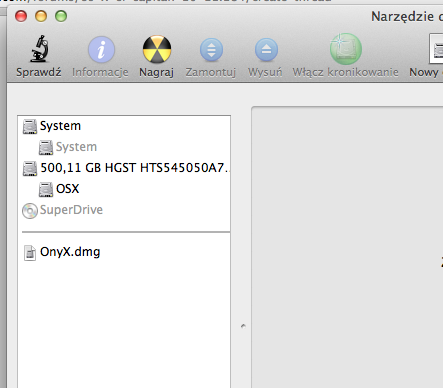This screenshot has width=443, height=388.
Task: Click the Włącz kronikowanie icon
Action: [346, 49]
